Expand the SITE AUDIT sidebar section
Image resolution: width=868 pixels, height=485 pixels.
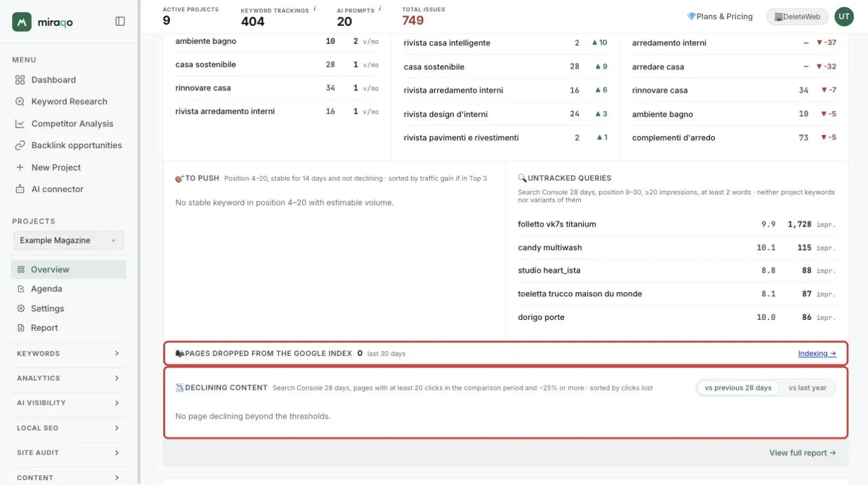point(68,453)
